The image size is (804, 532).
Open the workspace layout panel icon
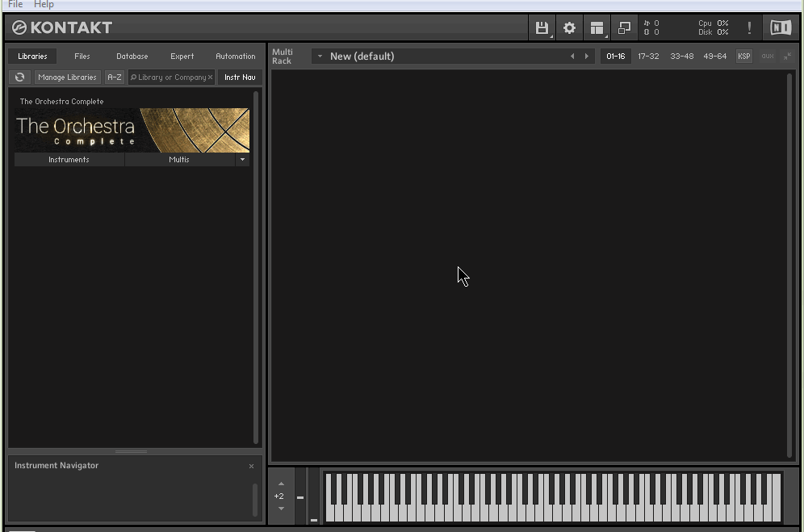tap(597, 27)
